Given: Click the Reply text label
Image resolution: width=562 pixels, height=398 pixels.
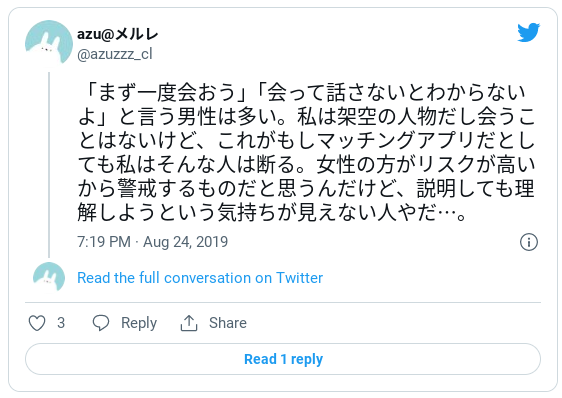Looking at the screenshot, I should point(139,323).
